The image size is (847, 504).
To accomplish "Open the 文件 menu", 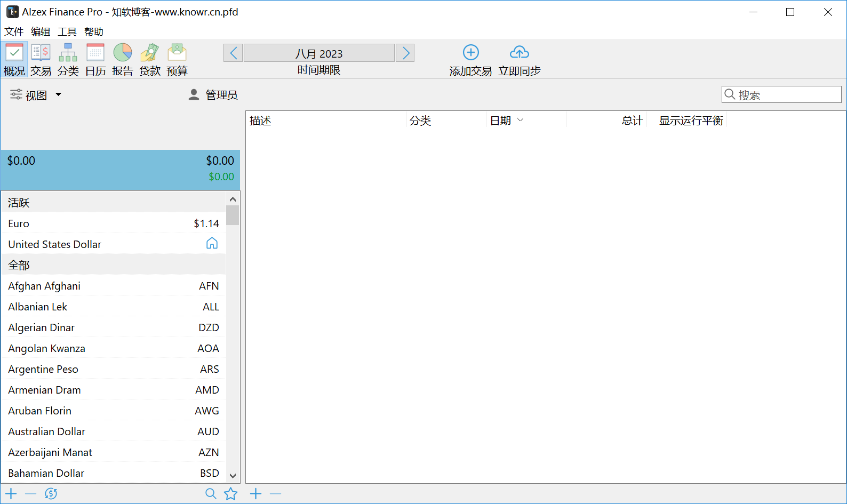I will pos(14,31).
